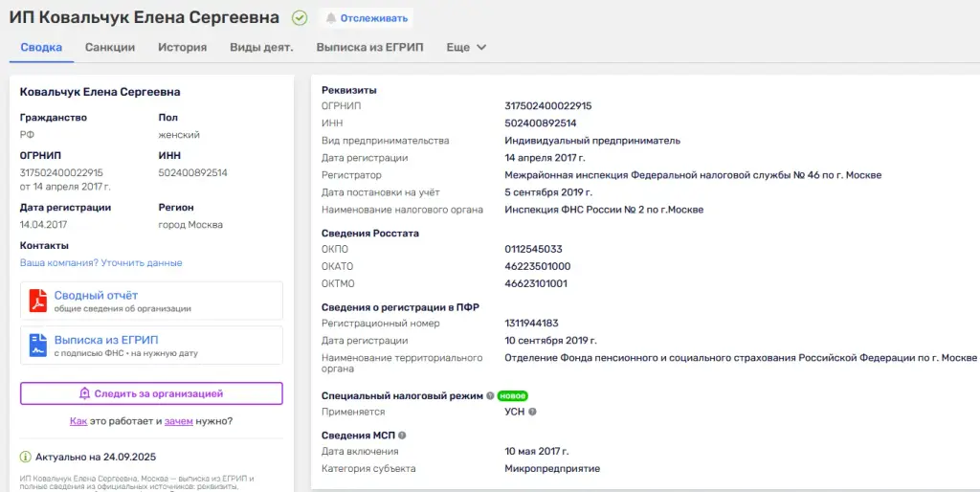Click the help icon next to Сведения МСП

402,436
